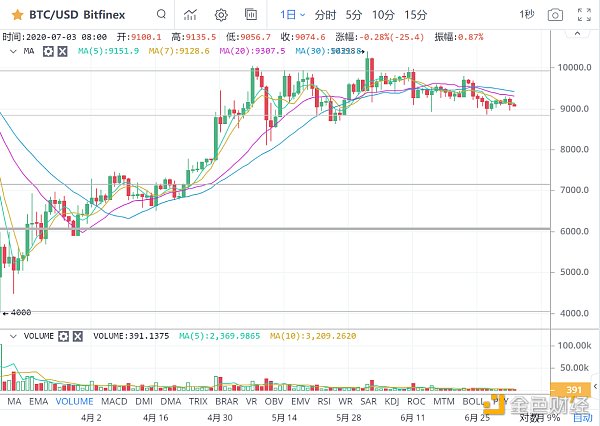Select the RSI indicator
The image size is (600, 426).
coord(324,402)
